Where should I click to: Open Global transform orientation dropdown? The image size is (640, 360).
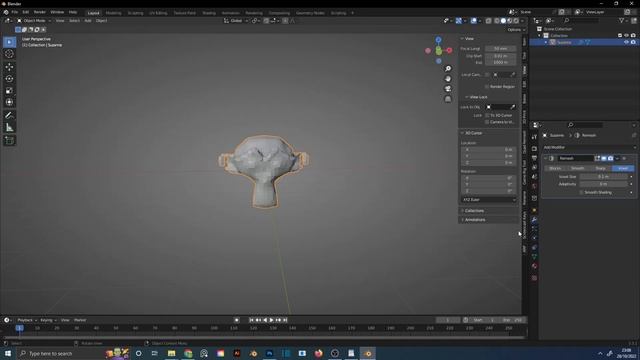click(236, 21)
